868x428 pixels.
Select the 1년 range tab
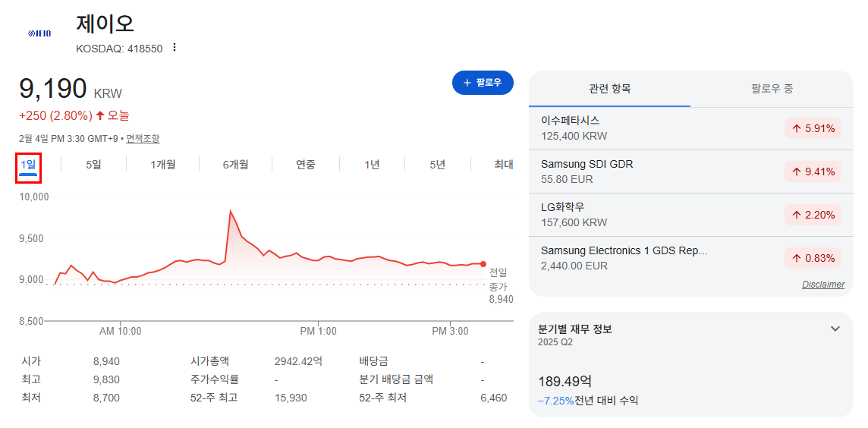pos(372,165)
